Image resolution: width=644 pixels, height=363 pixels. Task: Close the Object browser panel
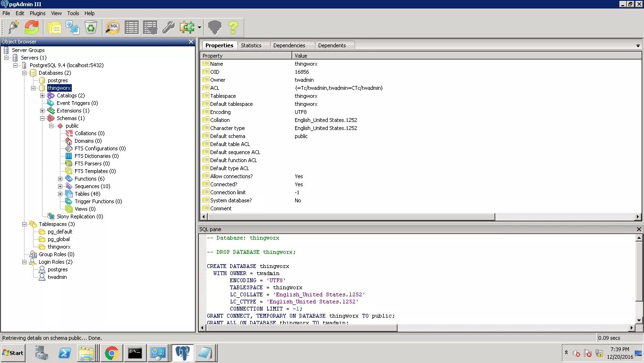[191, 42]
